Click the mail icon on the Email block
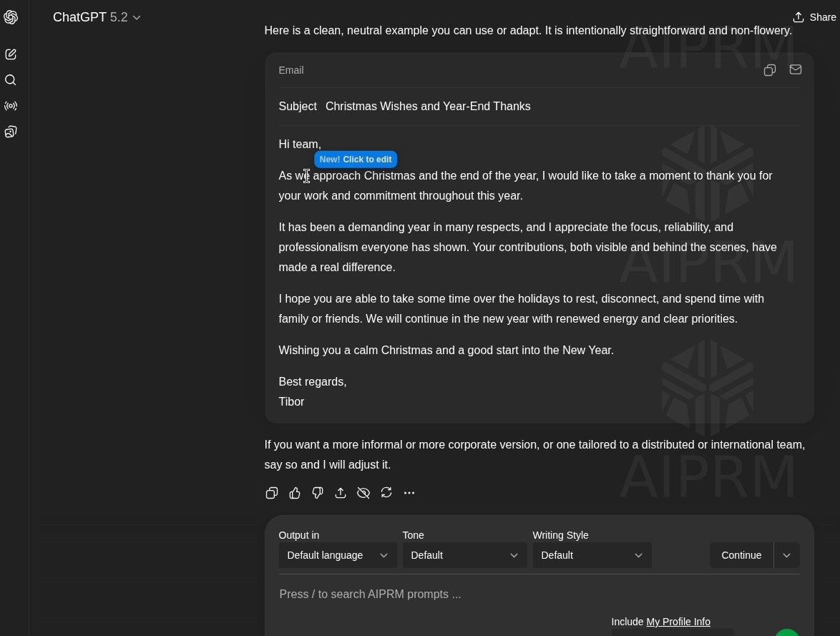The width and height of the screenshot is (840, 636). [795, 70]
